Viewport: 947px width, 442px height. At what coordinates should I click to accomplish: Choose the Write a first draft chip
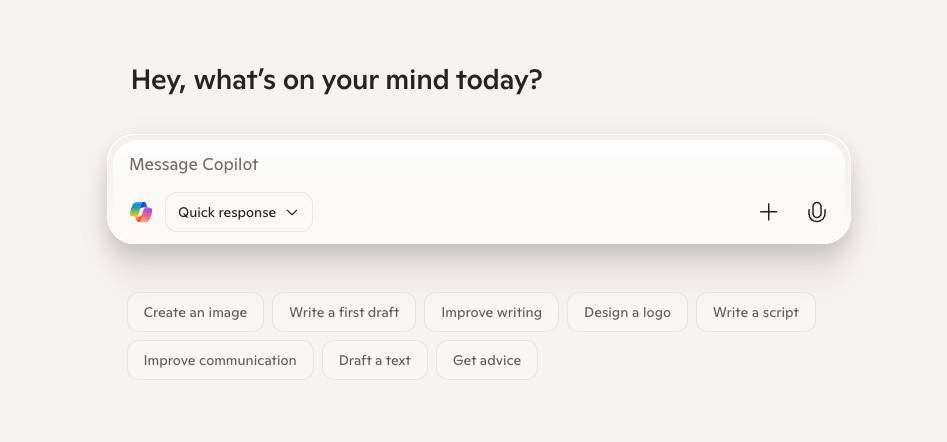344,312
